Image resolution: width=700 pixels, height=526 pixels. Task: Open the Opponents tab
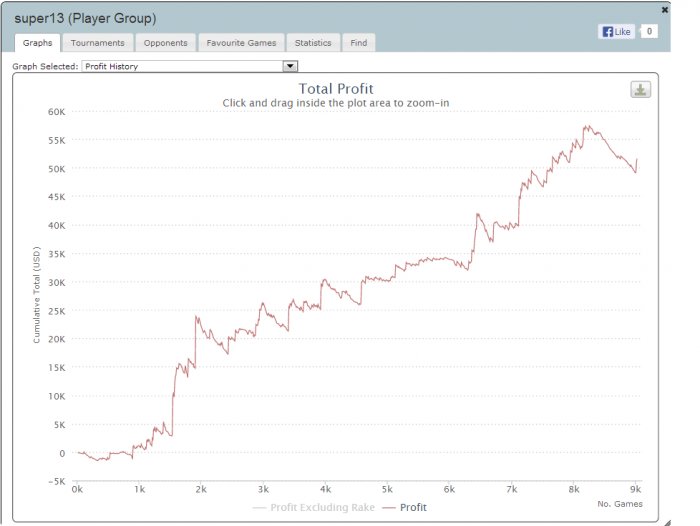pos(166,43)
